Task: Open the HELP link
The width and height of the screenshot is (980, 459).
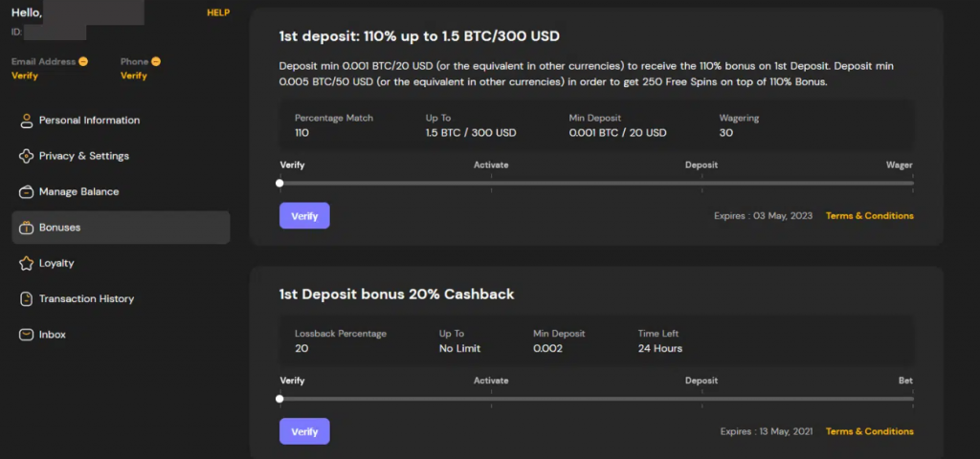Action: click(x=218, y=12)
